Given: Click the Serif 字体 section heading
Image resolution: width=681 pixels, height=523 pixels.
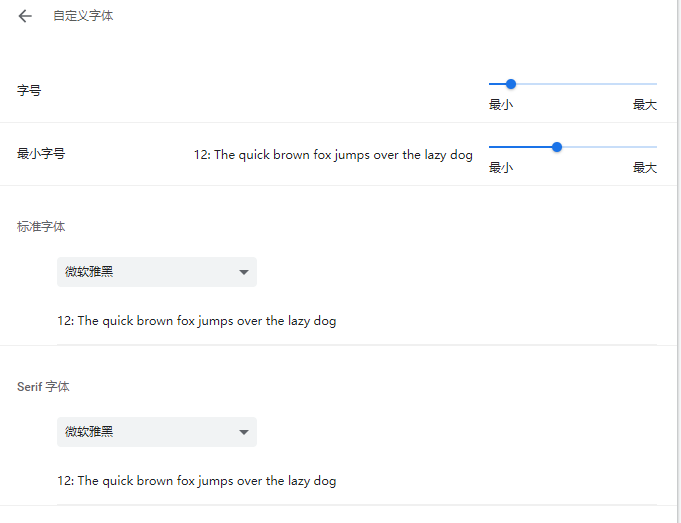Looking at the screenshot, I should [x=43, y=387].
